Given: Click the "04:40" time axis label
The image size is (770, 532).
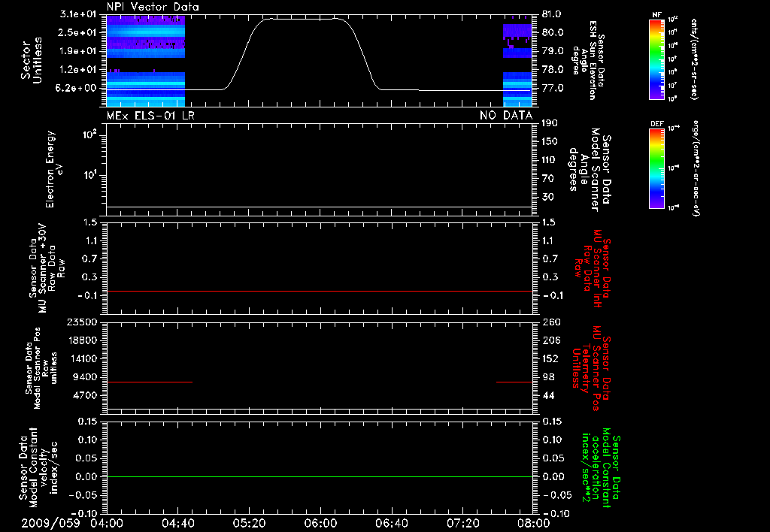Looking at the screenshot, I should pyautogui.click(x=177, y=523).
